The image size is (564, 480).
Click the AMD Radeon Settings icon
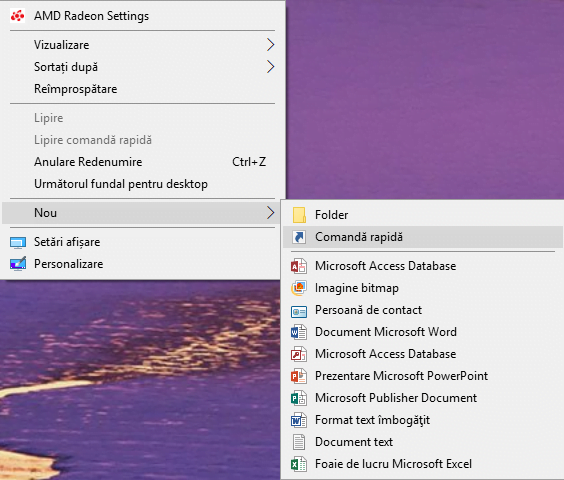18,16
